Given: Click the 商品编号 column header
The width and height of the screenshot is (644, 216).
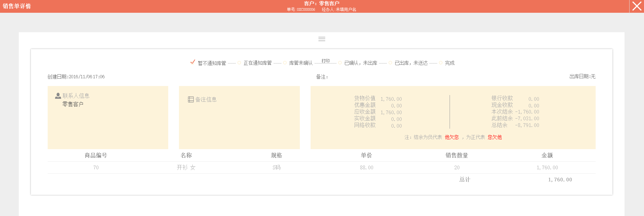Looking at the screenshot, I should (96, 155).
